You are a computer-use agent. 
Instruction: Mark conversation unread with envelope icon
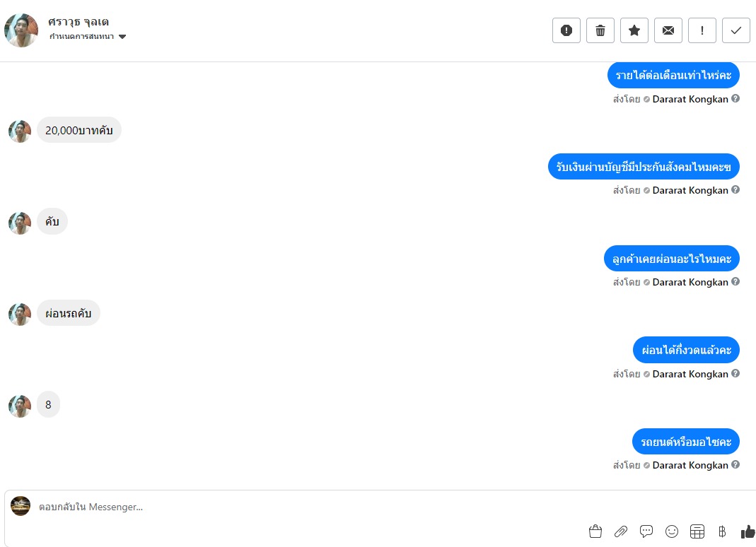tap(668, 30)
